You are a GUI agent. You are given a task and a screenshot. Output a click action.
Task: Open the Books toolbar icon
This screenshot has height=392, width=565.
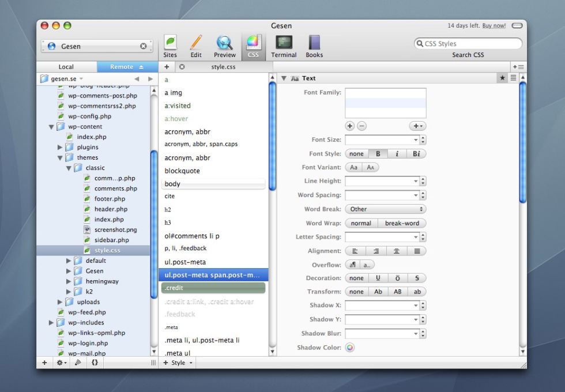[x=314, y=43]
